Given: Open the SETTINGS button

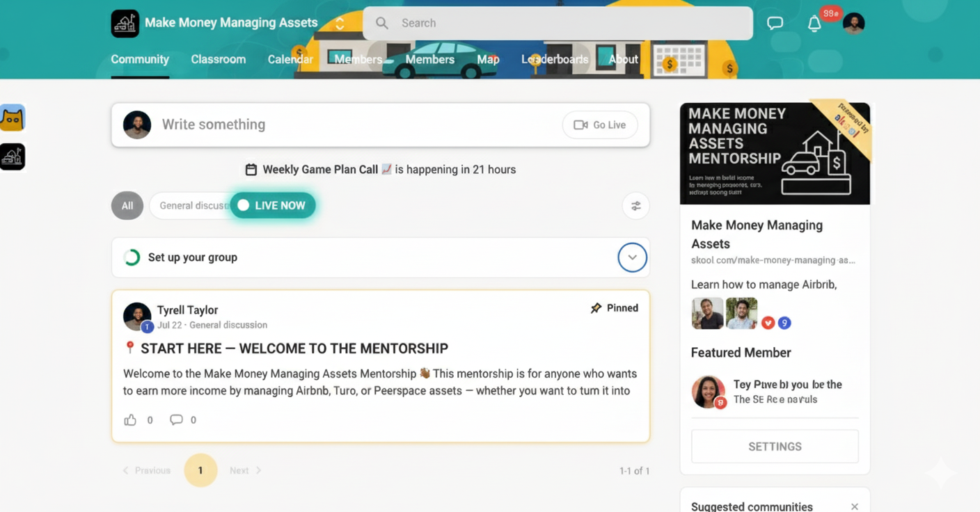Looking at the screenshot, I should coord(775,447).
